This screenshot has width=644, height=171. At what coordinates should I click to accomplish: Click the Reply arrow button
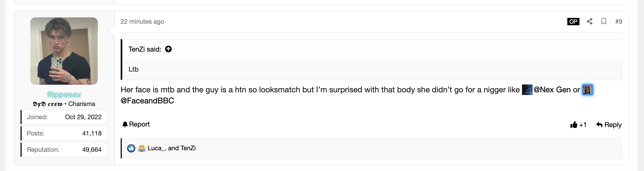pyautogui.click(x=609, y=125)
